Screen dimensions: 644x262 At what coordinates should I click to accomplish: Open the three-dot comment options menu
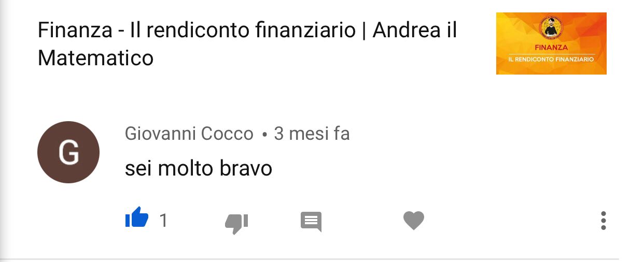[603, 221]
